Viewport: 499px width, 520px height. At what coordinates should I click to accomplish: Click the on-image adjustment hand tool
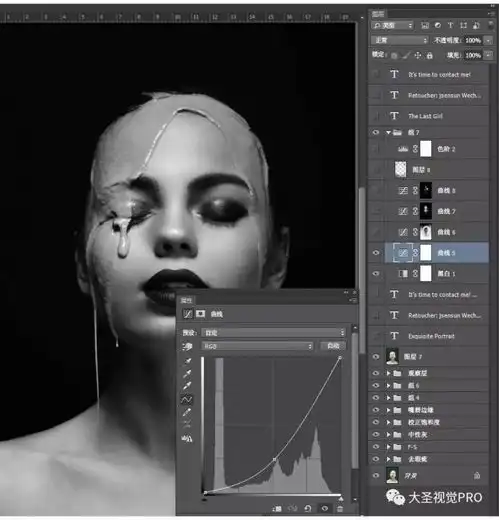[x=187, y=347]
